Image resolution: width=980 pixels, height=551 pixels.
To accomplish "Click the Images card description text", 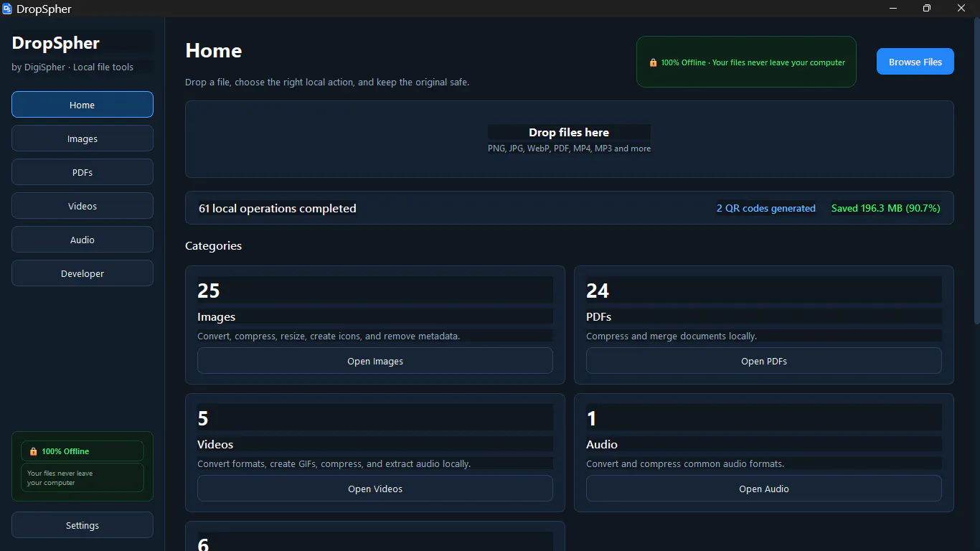I will tap(329, 336).
